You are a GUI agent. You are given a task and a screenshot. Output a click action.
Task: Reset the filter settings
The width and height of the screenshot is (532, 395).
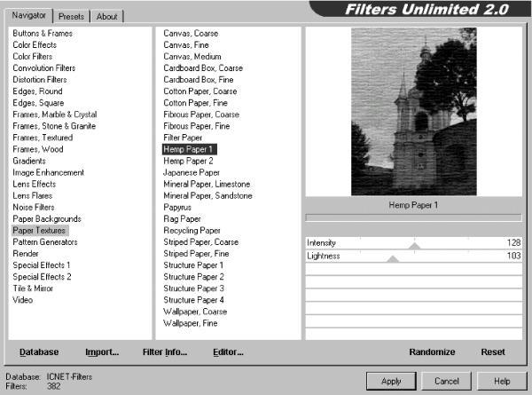click(x=493, y=352)
